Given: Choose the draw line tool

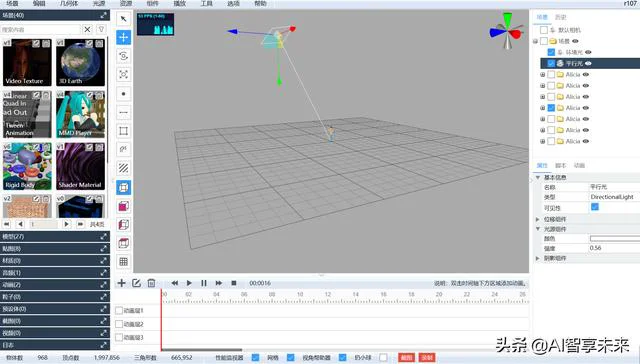Looking at the screenshot, I should click(x=123, y=112).
